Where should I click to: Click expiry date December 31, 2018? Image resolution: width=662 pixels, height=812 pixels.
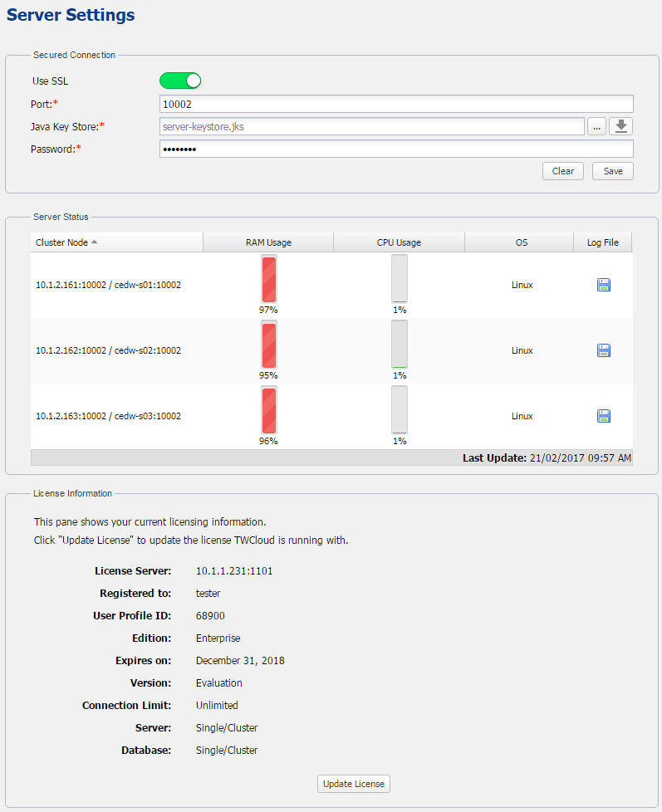[x=240, y=660]
